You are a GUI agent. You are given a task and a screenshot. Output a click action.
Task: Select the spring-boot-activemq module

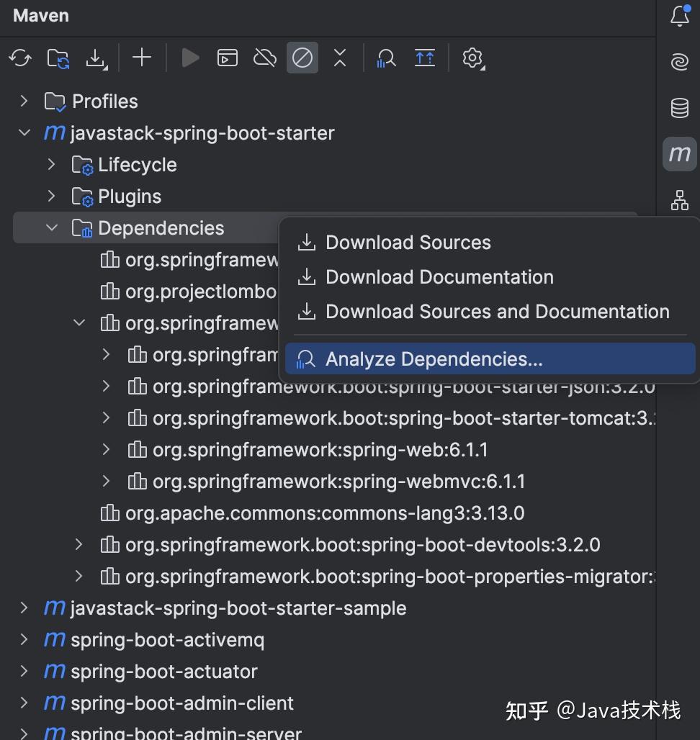[167, 640]
